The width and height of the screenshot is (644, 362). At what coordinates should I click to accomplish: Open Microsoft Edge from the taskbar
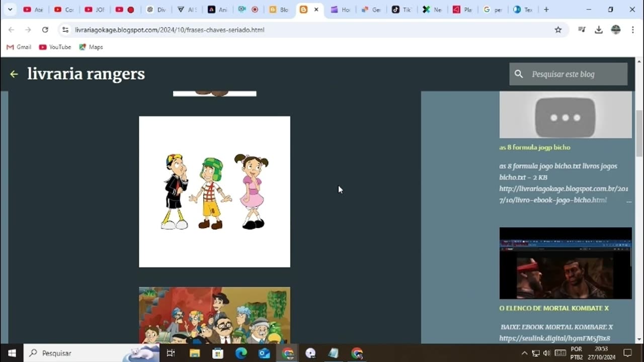[241, 353]
